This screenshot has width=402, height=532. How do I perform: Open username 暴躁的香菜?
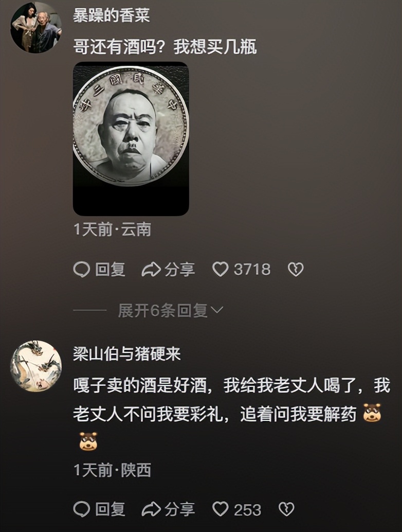tap(112, 15)
